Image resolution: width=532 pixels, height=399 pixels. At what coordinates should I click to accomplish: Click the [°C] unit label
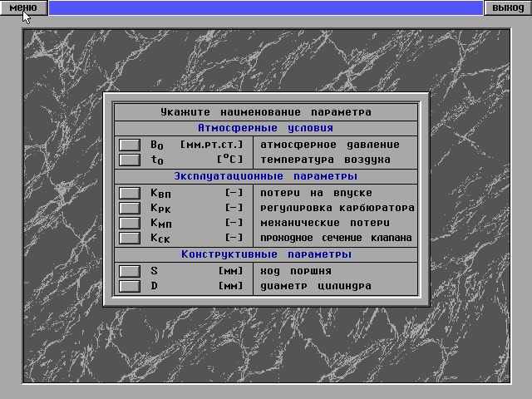point(230,159)
